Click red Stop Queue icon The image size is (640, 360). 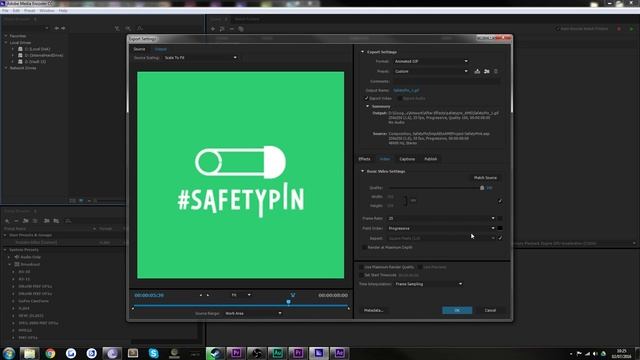(x=619, y=29)
